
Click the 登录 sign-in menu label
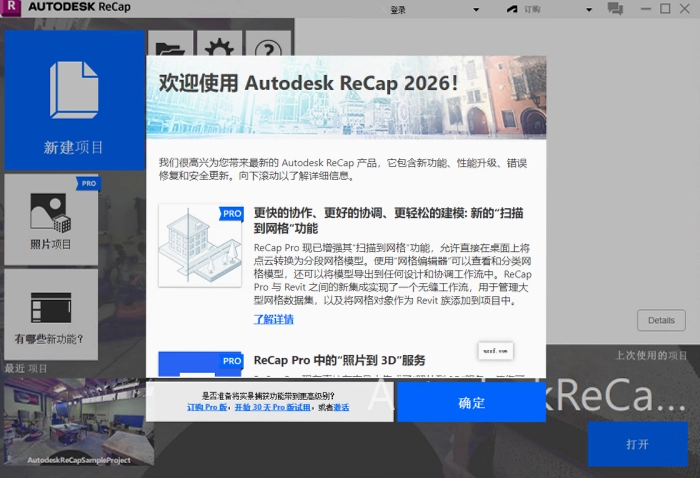(x=398, y=9)
